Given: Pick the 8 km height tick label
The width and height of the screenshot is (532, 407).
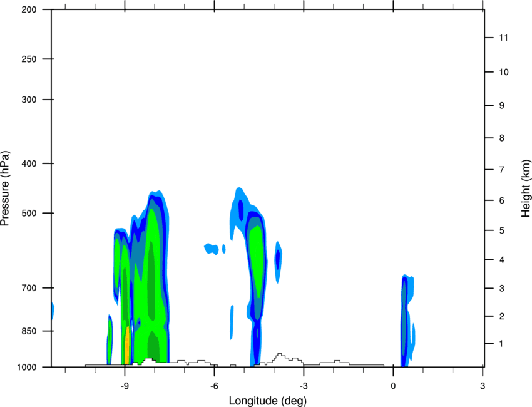Looking at the screenshot, I should point(502,138).
